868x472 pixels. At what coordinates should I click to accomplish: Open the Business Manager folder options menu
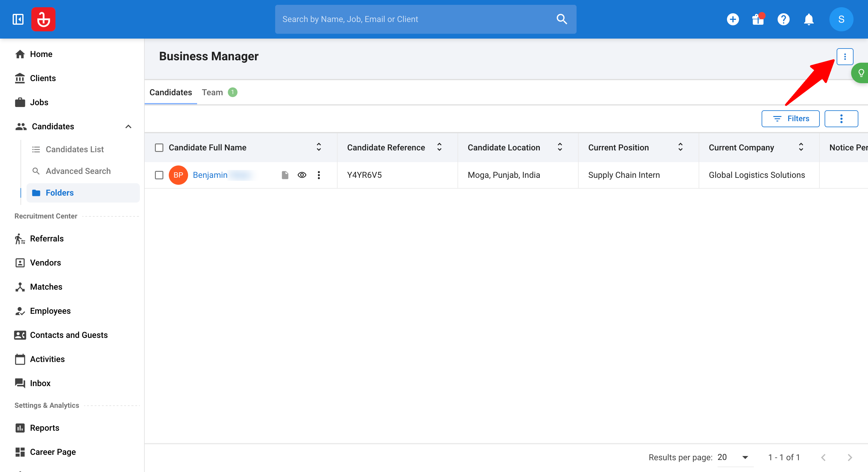pos(845,57)
